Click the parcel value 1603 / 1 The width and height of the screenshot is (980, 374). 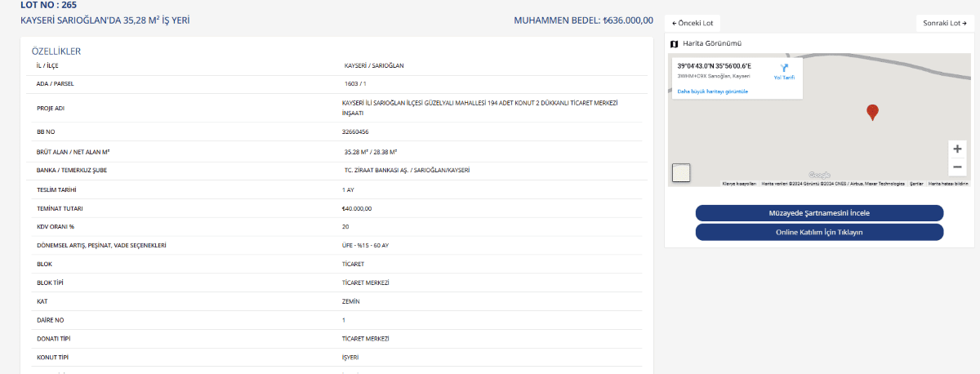356,83
